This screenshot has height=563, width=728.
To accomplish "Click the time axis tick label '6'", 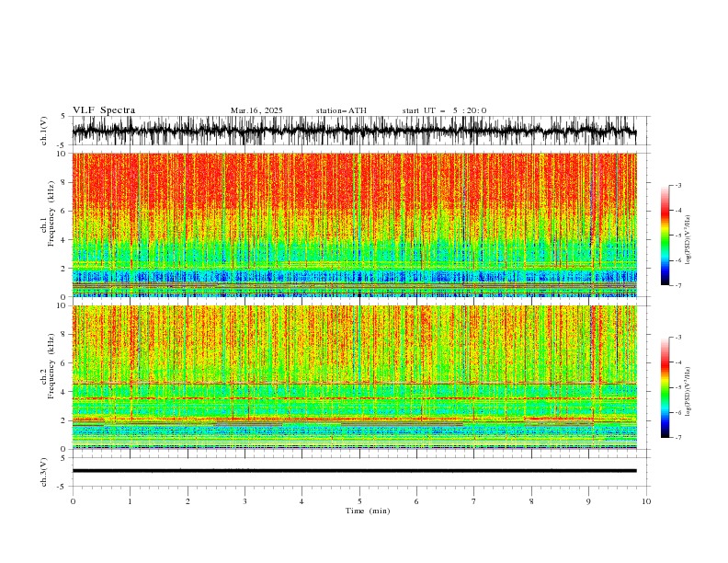I will click(x=416, y=501).
